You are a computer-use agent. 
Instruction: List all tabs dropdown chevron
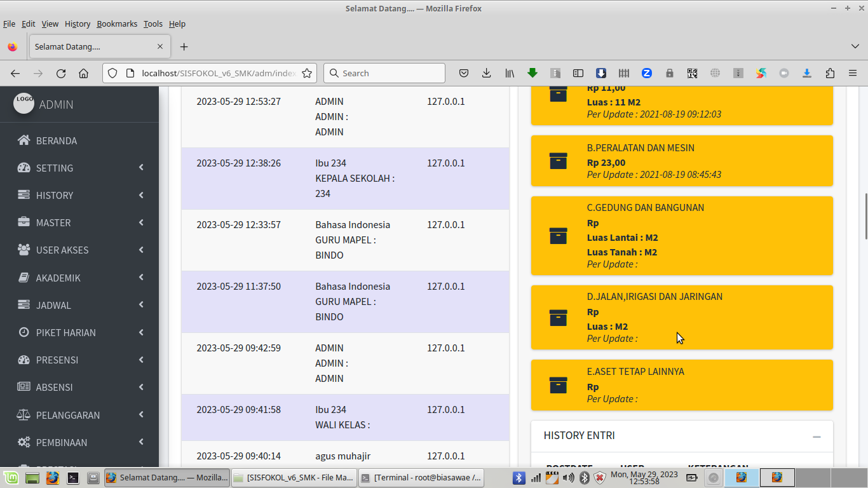[855, 46]
